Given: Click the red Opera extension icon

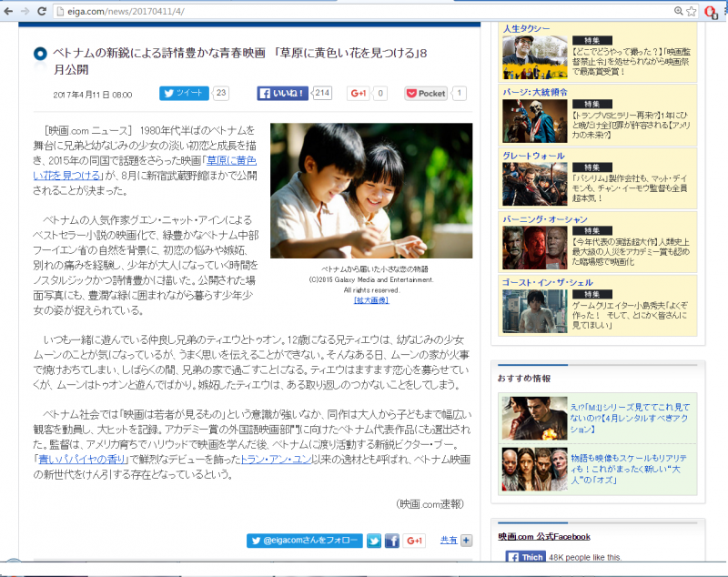Looking at the screenshot, I should click(712, 10).
